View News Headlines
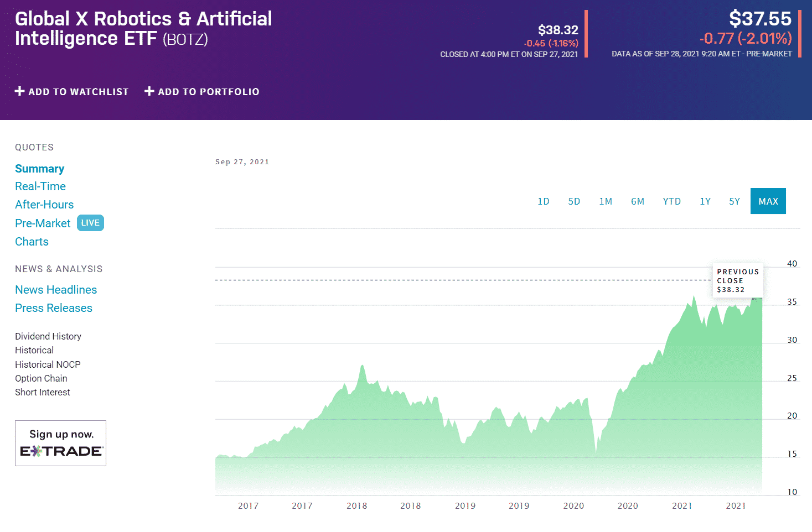 coord(56,290)
